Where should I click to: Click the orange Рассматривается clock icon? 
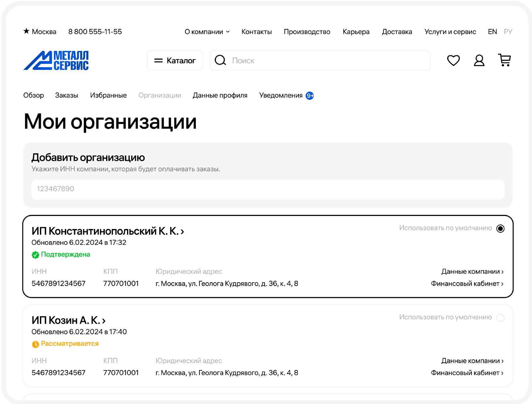click(x=35, y=344)
